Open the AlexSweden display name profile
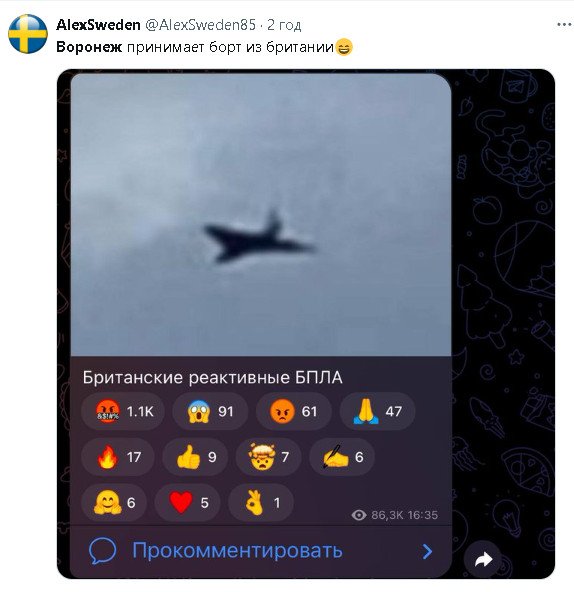The image size is (574, 592). tap(98, 25)
